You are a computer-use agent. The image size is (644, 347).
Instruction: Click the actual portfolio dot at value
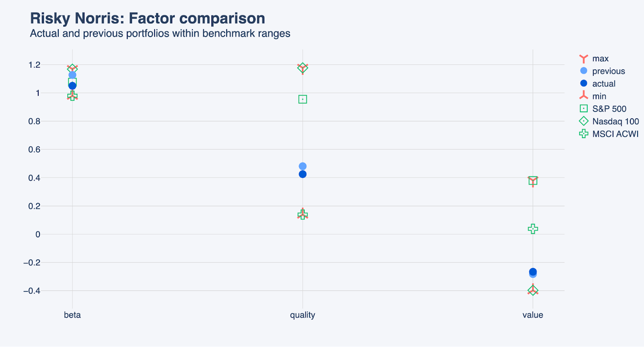click(x=533, y=271)
